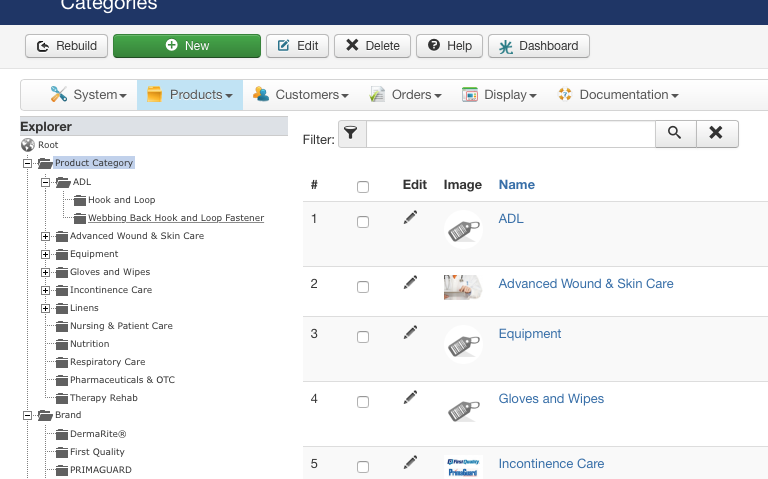Open the Gloves and Wipes category link
This screenshot has height=479, width=768.
pyautogui.click(x=551, y=399)
